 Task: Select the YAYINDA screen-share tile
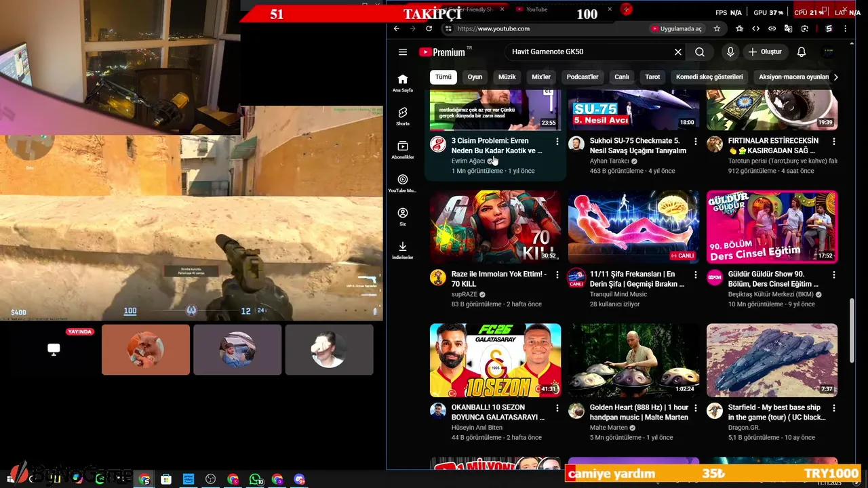54,350
